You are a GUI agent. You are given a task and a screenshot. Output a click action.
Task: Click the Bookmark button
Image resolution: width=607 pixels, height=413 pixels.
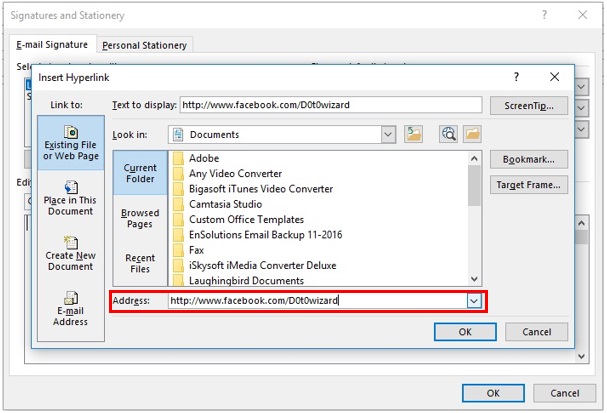pos(529,159)
